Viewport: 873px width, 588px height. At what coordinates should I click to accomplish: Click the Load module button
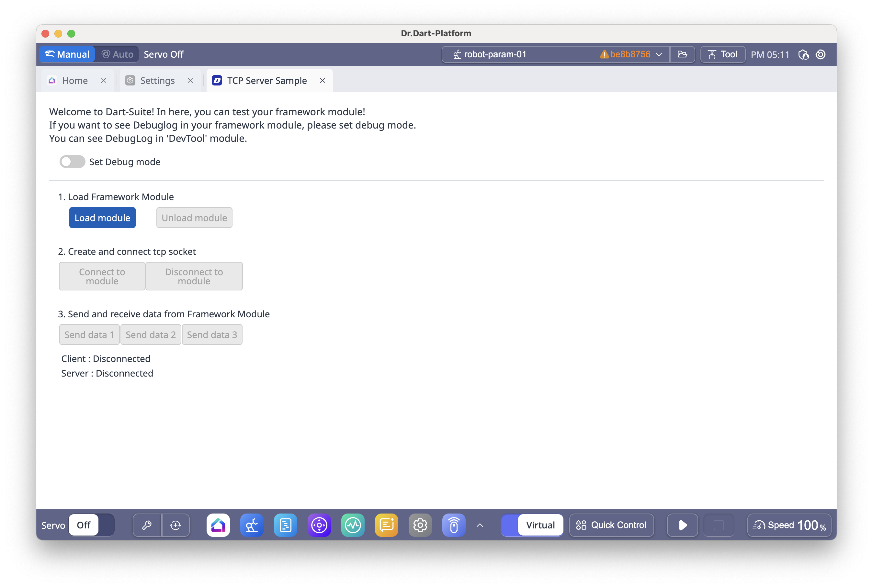(x=102, y=218)
